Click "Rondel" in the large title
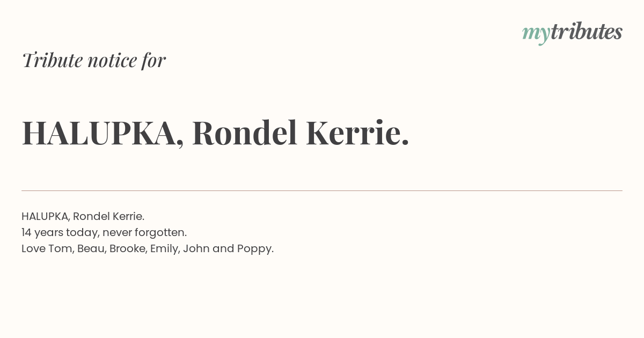Screen dimensions: 644x338 (244, 133)
